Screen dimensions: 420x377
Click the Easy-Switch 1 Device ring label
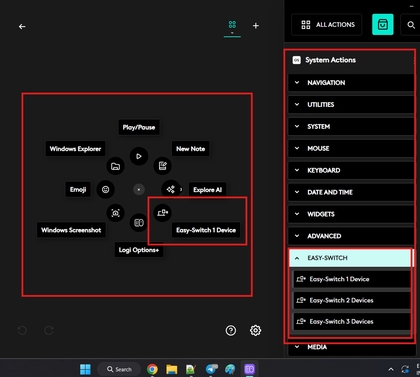pos(206,230)
